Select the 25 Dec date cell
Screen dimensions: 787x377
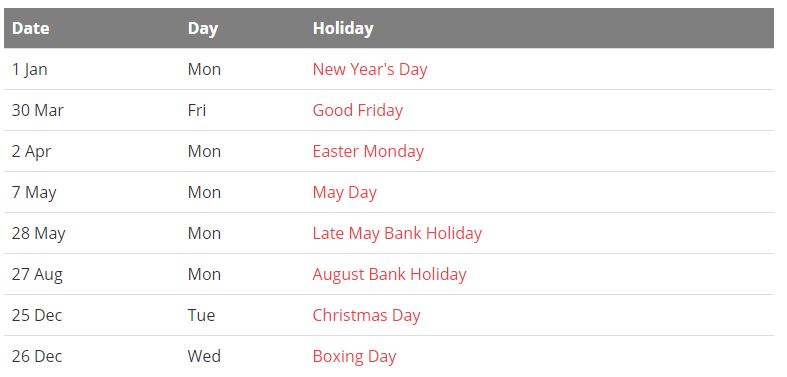pos(37,315)
